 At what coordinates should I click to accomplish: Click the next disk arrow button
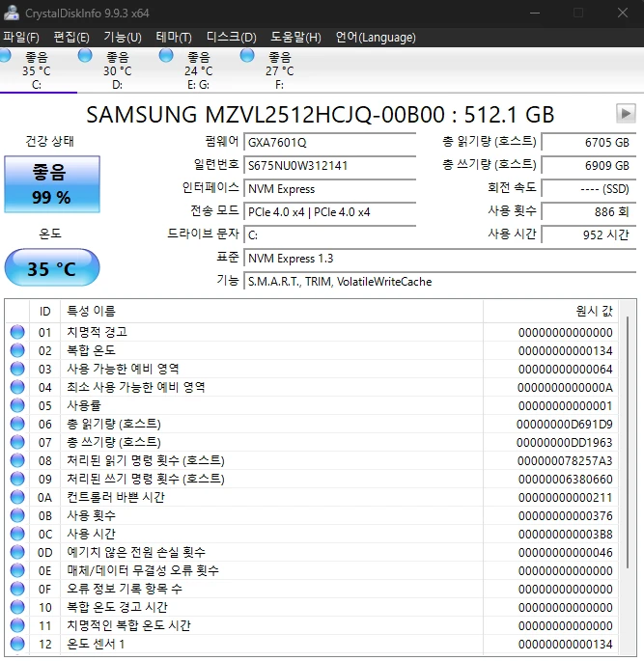pos(626,114)
